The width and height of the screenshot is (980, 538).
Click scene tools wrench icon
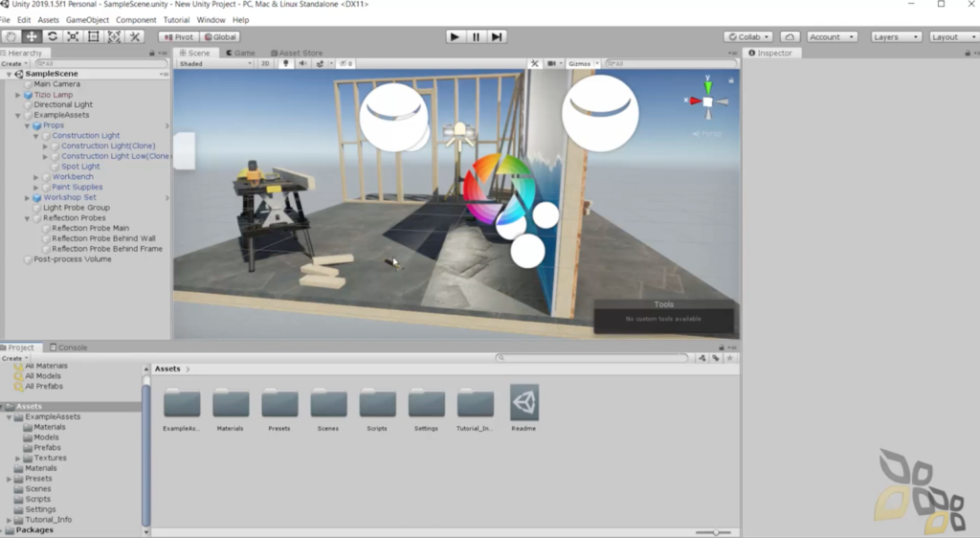pos(534,64)
